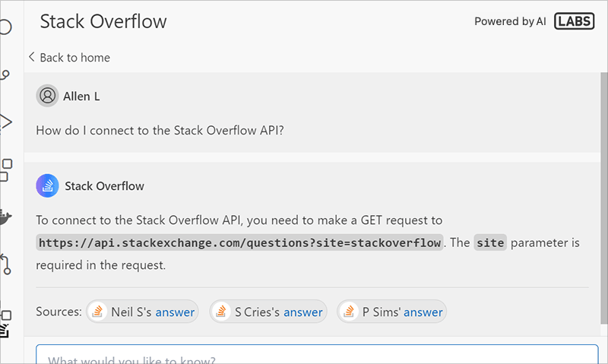Image resolution: width=608 pixels, height=364 pixels.
Task: Click the P Sims source icon
Action: tap(348, 312)
